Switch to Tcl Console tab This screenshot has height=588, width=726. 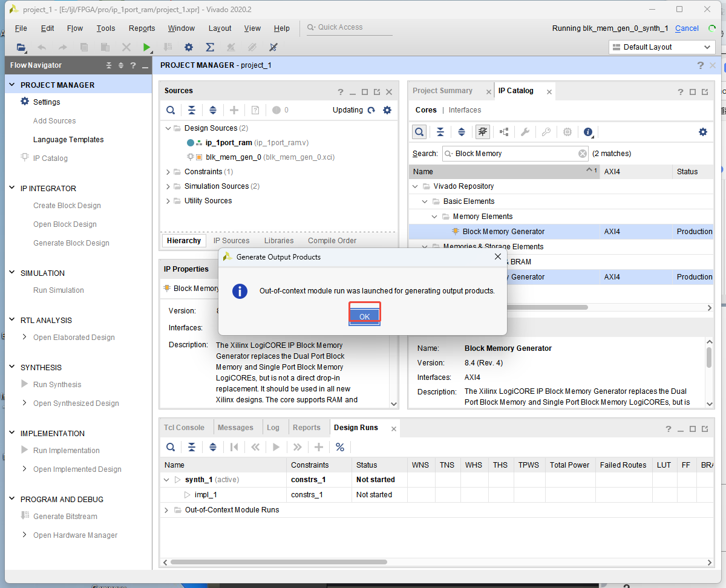(184, 428)
